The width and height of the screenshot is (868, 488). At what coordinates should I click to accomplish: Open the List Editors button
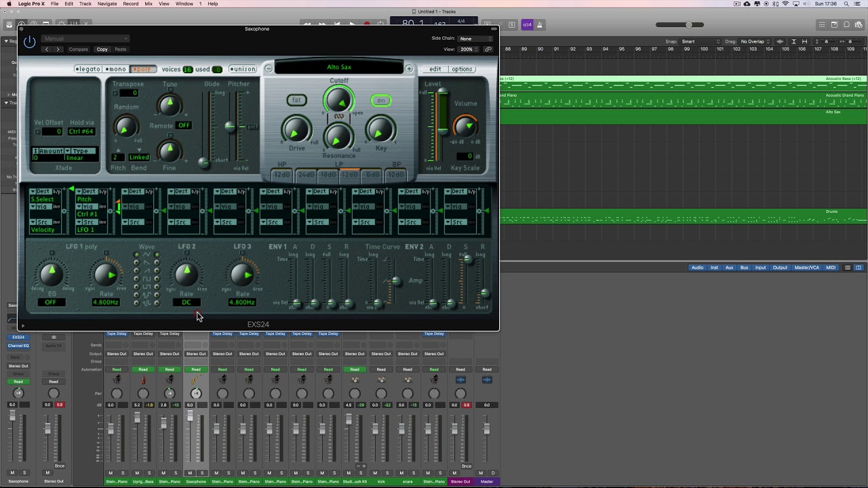point(822,25)
